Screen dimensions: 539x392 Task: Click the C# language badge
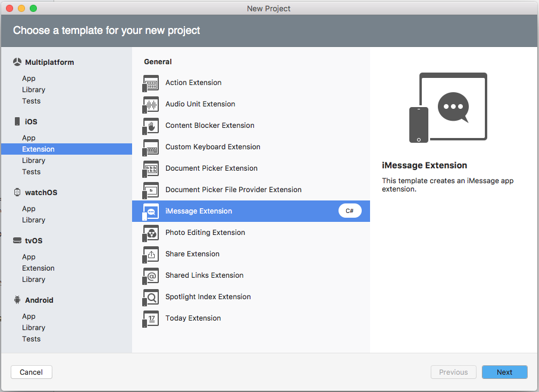pos(350,211)
